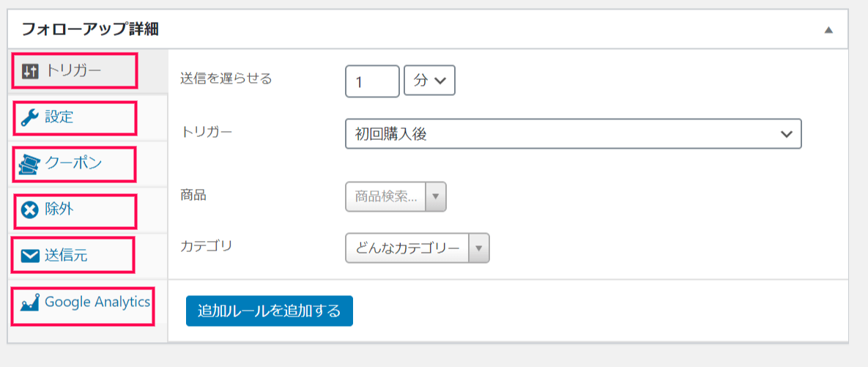Open the 除外 tab

click(59, 210)
